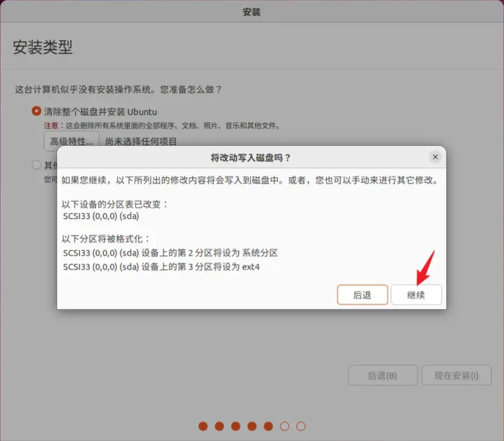The image size is (504, 441).
Task: Click the filled radio indicator next to 清除整个磁盘
Action: click(x=36, y=112)
